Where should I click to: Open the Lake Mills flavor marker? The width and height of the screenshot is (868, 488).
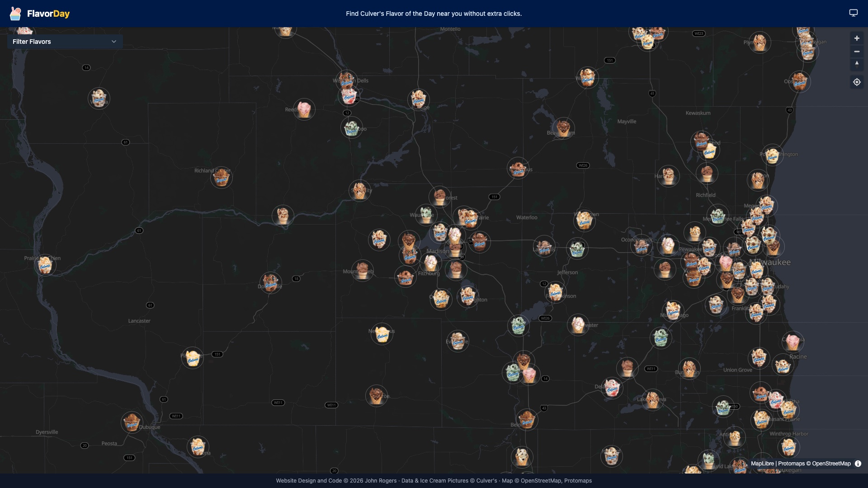pyautogui.click(x=544, y=247)
